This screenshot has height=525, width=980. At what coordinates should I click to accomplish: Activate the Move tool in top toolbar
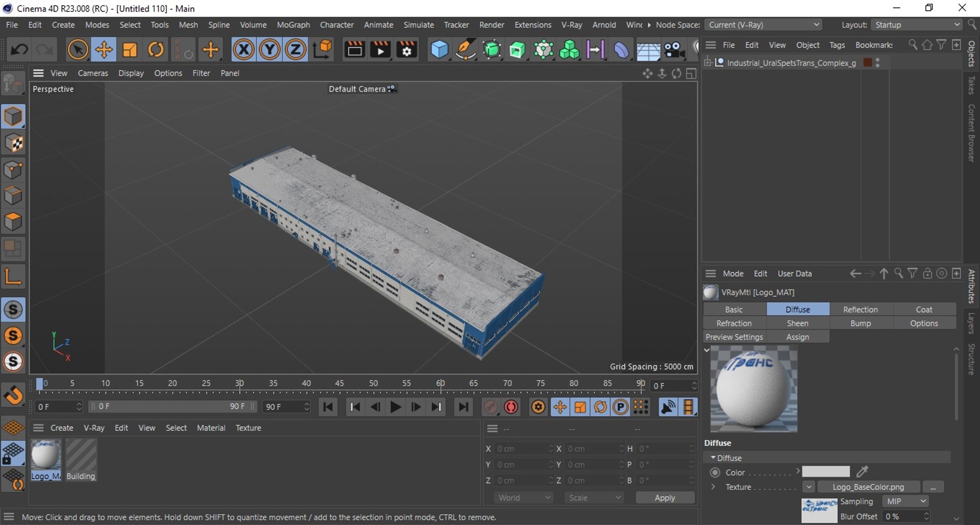[104, 50]
